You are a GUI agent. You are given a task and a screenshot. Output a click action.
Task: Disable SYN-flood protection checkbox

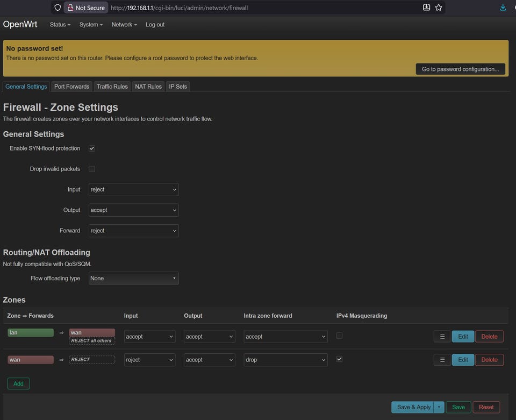click(x=92, y=148)
